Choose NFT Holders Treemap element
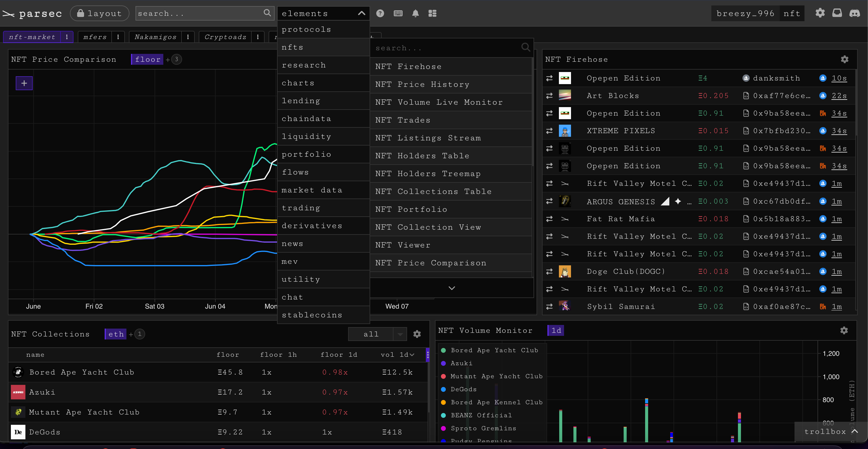 tap(428, 174)
